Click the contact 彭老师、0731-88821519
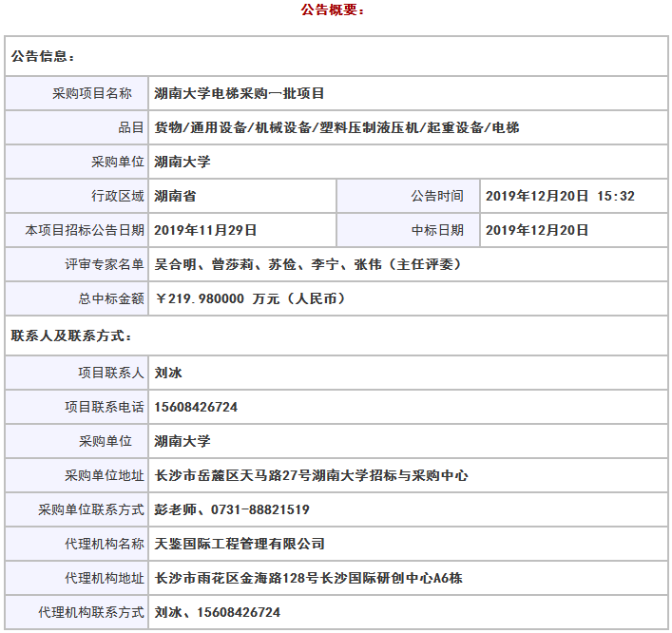672x633 pixels. coord(232,509)
